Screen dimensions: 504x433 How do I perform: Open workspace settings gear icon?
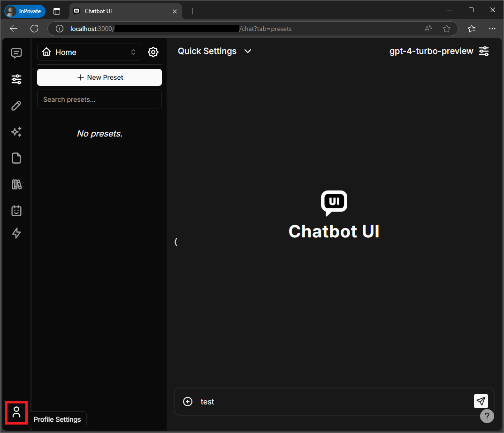153,52
